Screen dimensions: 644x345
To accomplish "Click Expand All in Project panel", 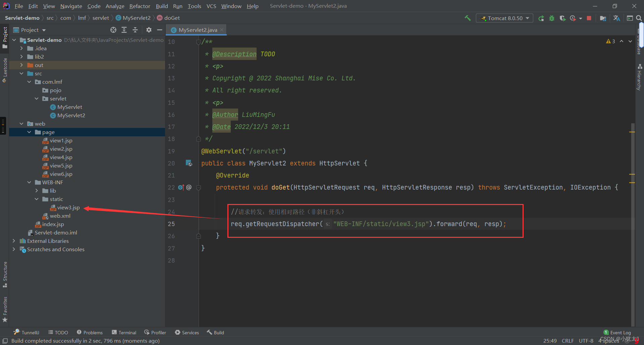I will pyautogui.click(x=124, y=30).
